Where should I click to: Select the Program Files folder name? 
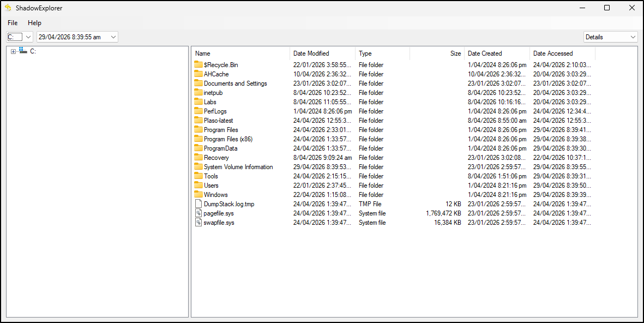click(221, 129)
